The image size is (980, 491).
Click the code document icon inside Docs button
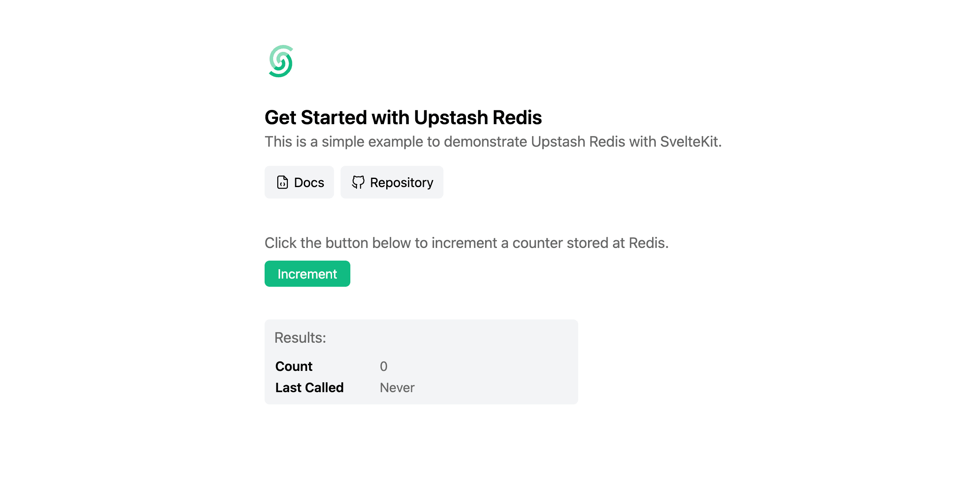pyautogui.click(x=282, y=183)
